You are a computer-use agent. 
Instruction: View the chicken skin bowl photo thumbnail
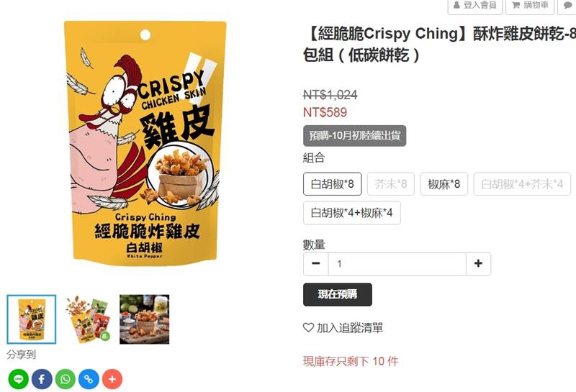click(145, 319)
